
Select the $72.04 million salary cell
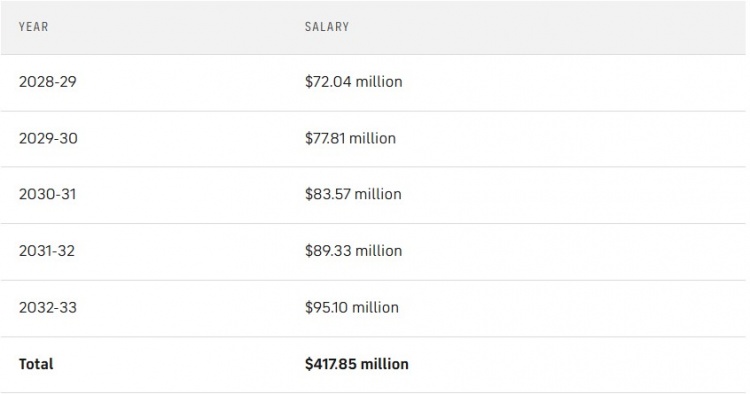353,82
